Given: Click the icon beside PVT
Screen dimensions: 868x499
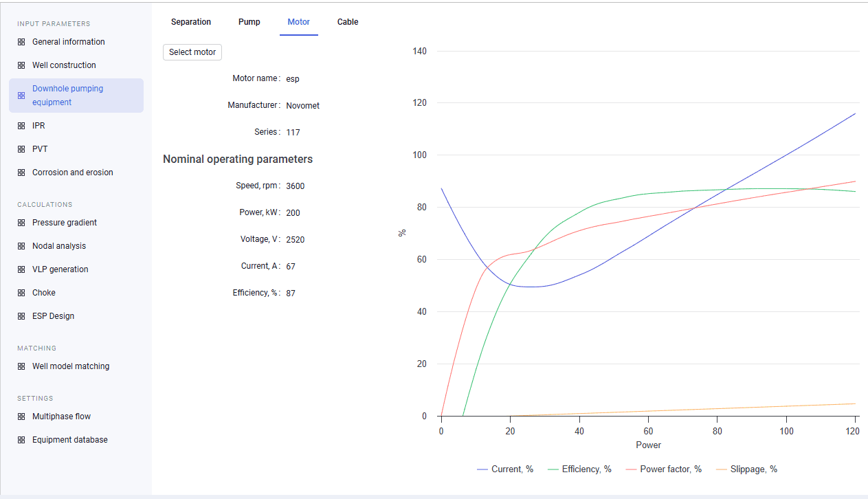Looking at the screenshot, I should coord(21,149).
